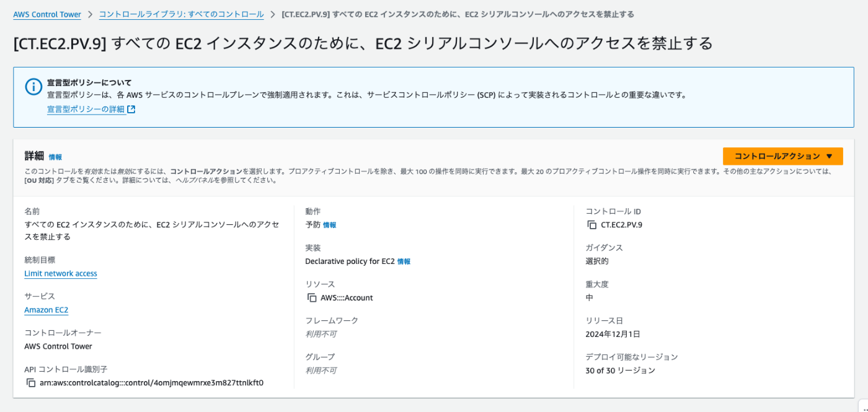Click 情報 link next to Declarative policy for EC2
The width and height of the screenshot is (868, 412).
point(404,261)
